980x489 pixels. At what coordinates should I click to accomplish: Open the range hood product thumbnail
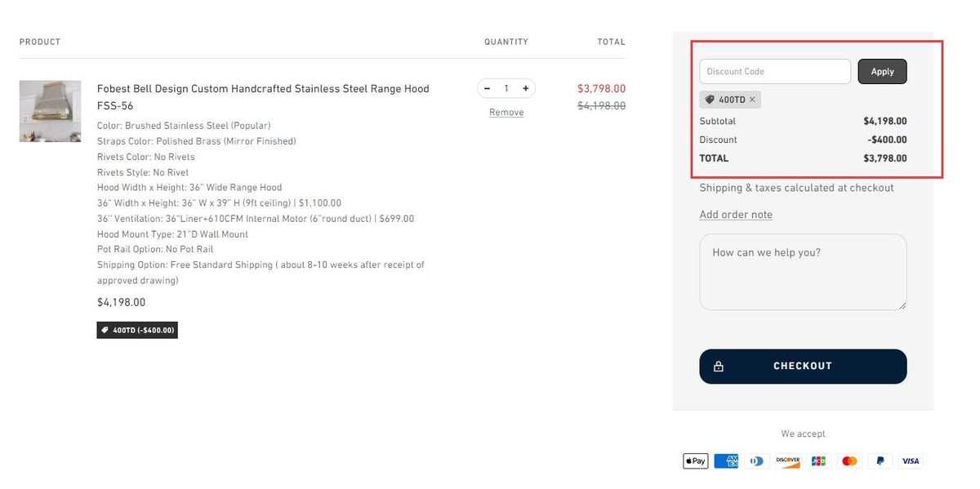(x=50, y=111)
